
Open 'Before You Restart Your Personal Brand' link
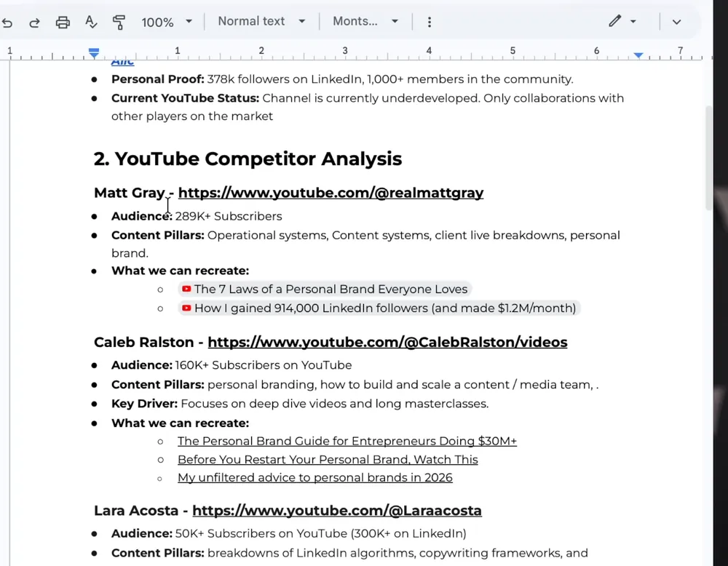point(328,460)
